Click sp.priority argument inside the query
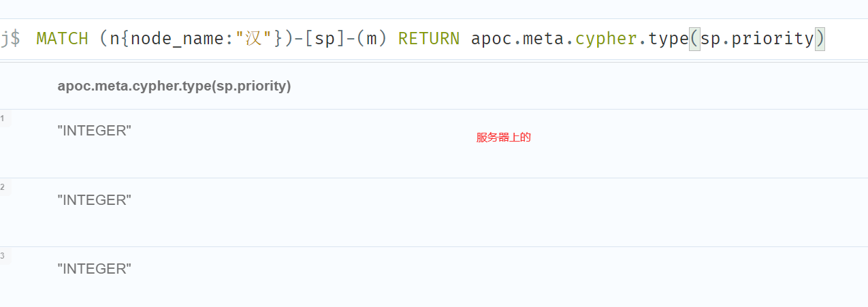This screenshot has height=307, width=868. click(757, 39)
